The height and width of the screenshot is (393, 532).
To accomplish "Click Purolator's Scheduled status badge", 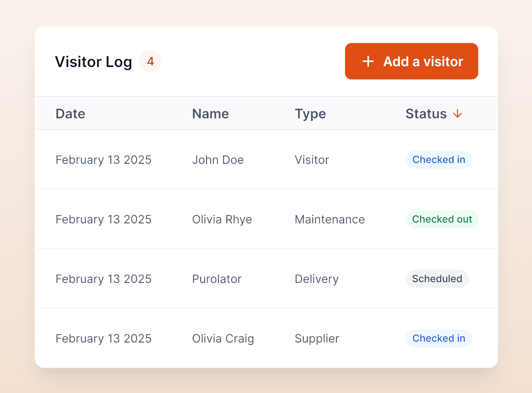I will click(437, 279).
